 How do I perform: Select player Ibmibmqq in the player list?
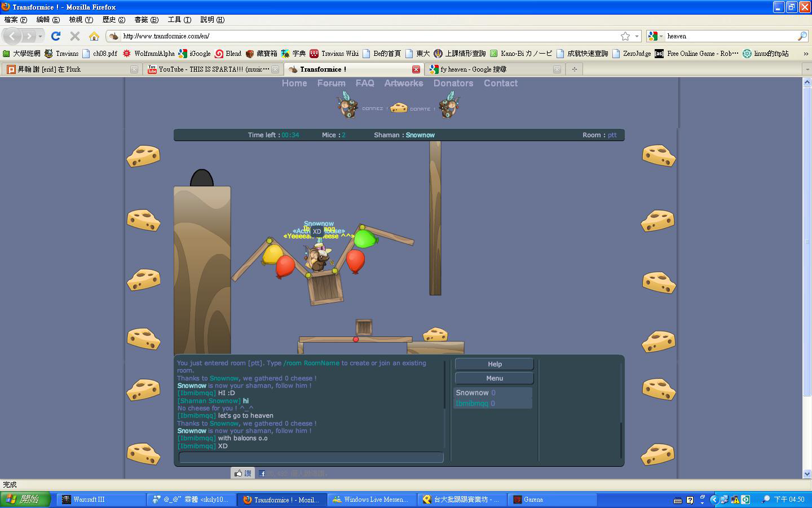pyautogui.click(x=493, y=404)
